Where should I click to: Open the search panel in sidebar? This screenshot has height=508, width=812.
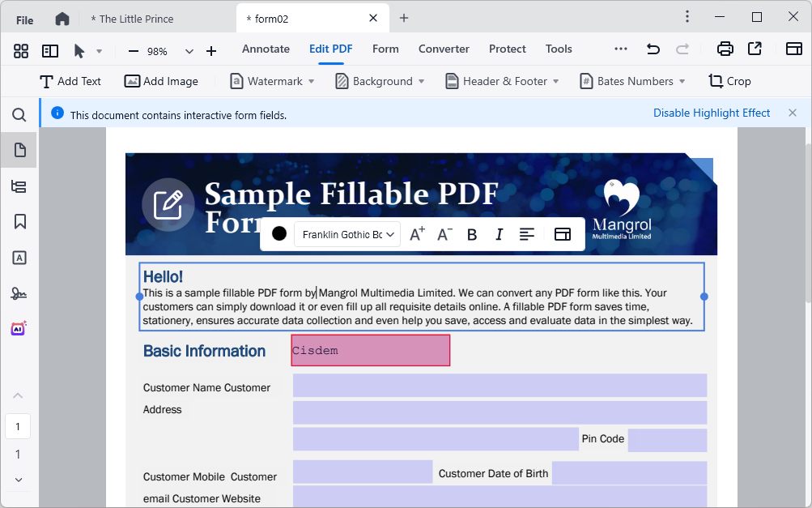click(19, 115)
